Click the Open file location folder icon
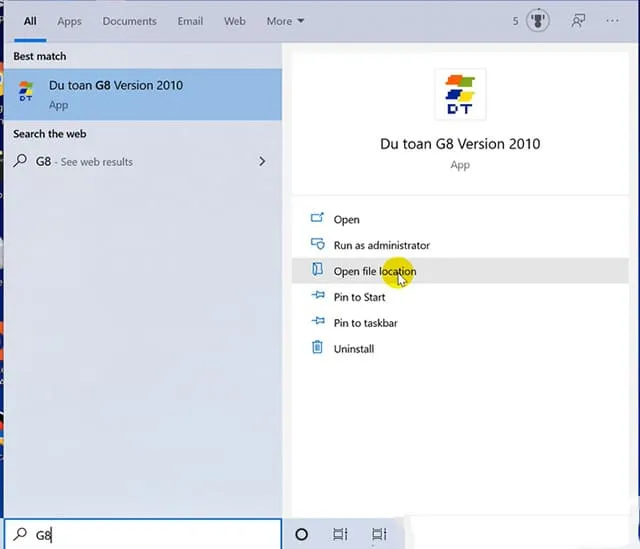The width and height of the screenshot is (640, 549). [x=317, y=269]
